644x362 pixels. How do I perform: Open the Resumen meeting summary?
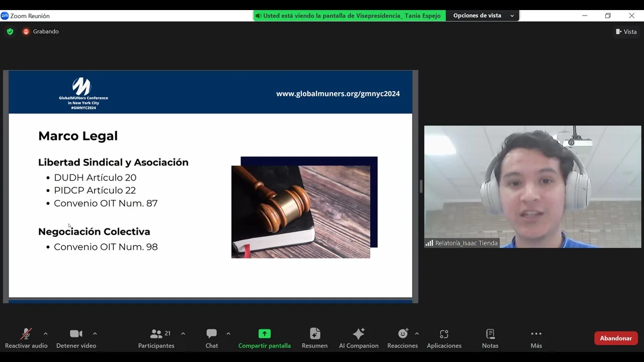tap(314, 338)
